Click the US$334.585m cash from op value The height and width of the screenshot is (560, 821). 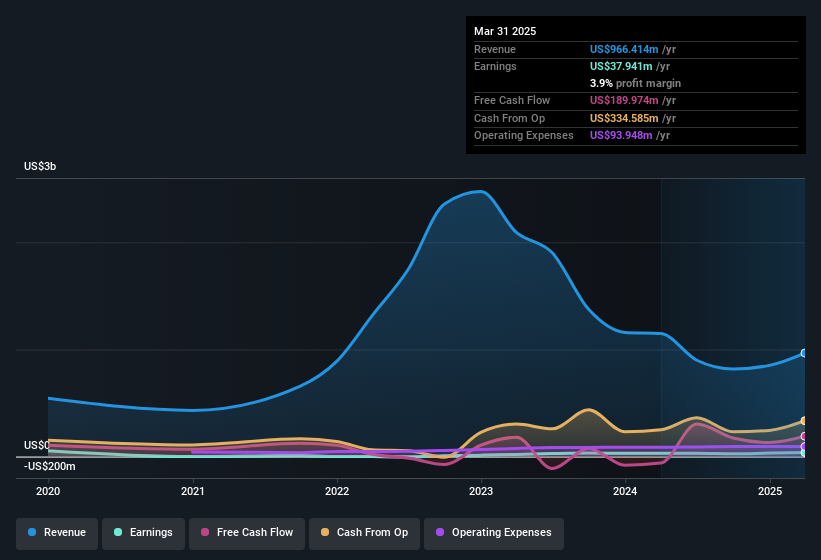pyautogui.click(x=624, y=118)
